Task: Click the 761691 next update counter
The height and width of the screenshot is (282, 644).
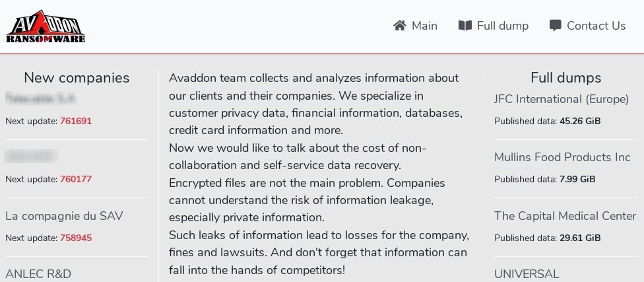Action: click(x=76, y=121)
